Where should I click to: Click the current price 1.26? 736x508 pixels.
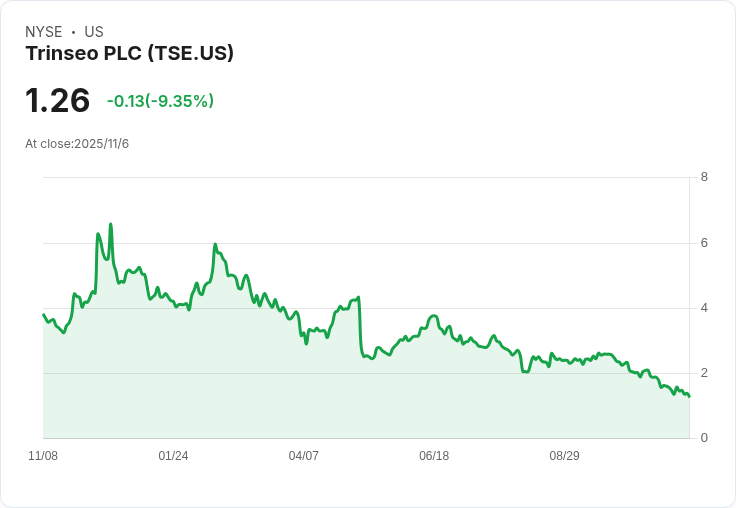click(58, 101)
